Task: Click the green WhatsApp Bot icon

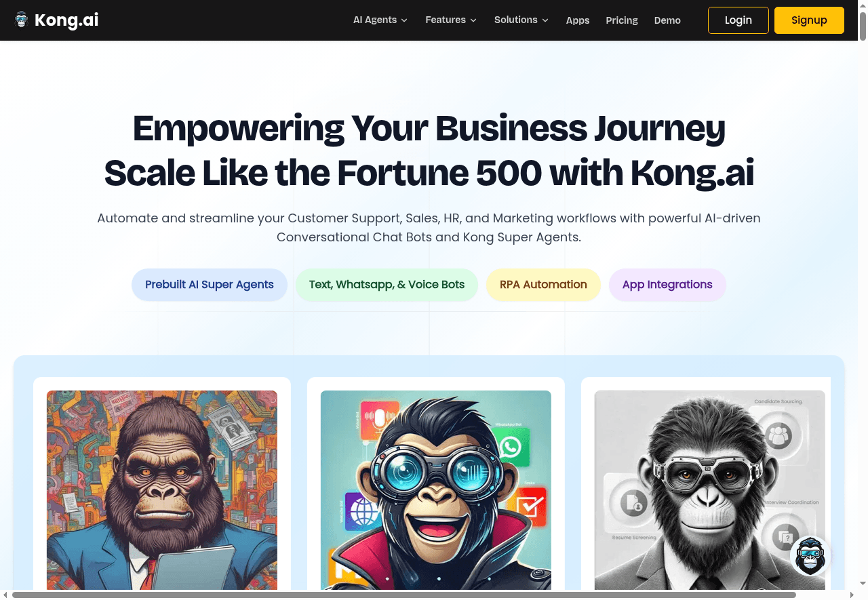Action: [x=511, y=447]
